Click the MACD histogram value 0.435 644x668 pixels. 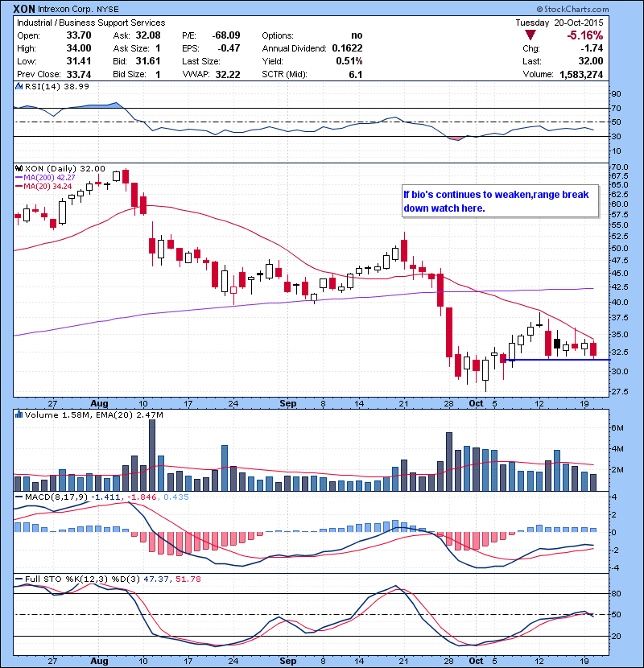pyautogui.click(x=175, y=497)
